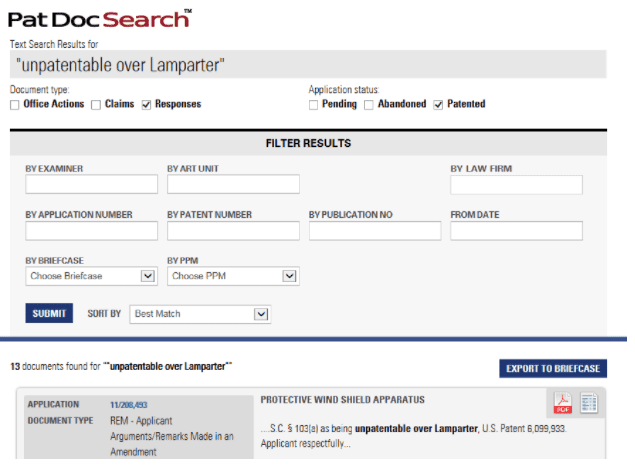Select the By Application Number field

click(x=92, y=231)
